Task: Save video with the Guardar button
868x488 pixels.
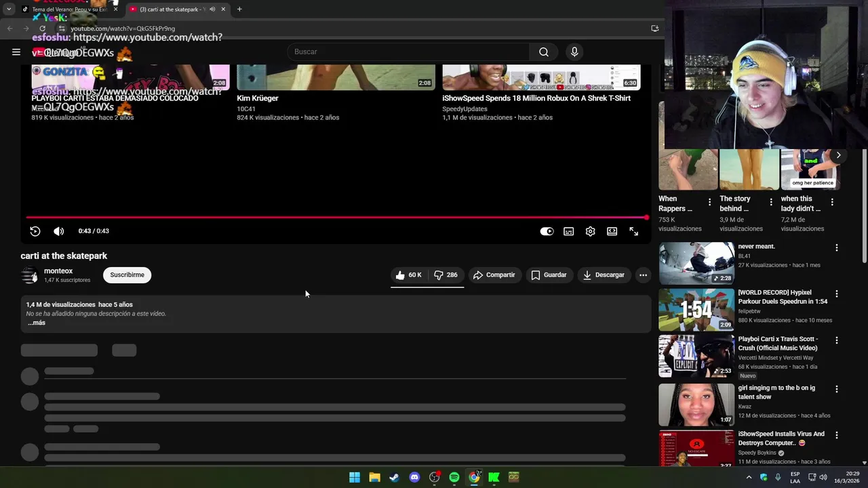Action: tap(549, 274)
